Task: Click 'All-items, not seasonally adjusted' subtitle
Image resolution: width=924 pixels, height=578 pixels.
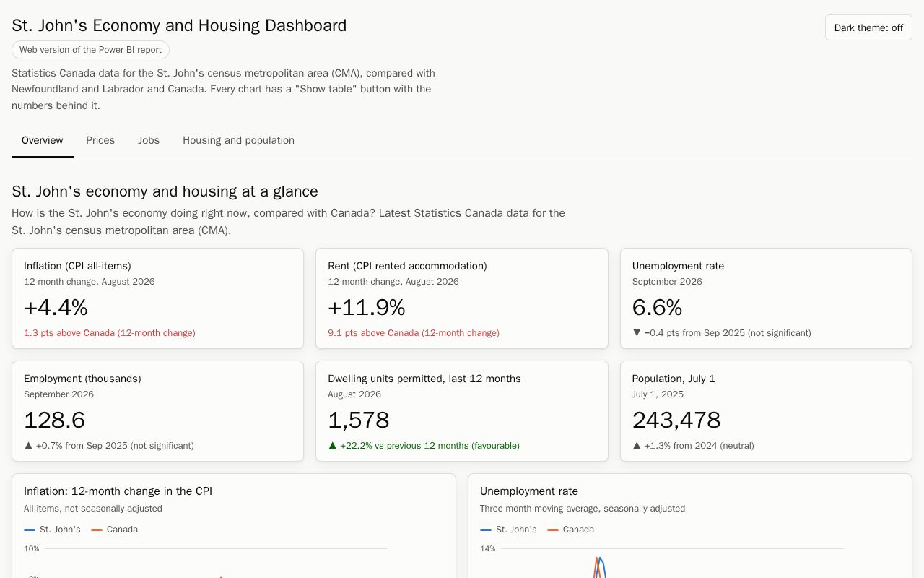Action: [93, 509]
